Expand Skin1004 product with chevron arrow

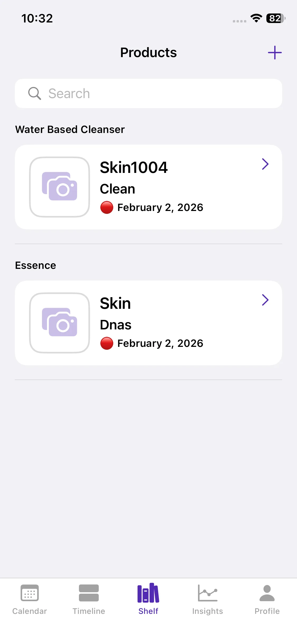(265, 164)
